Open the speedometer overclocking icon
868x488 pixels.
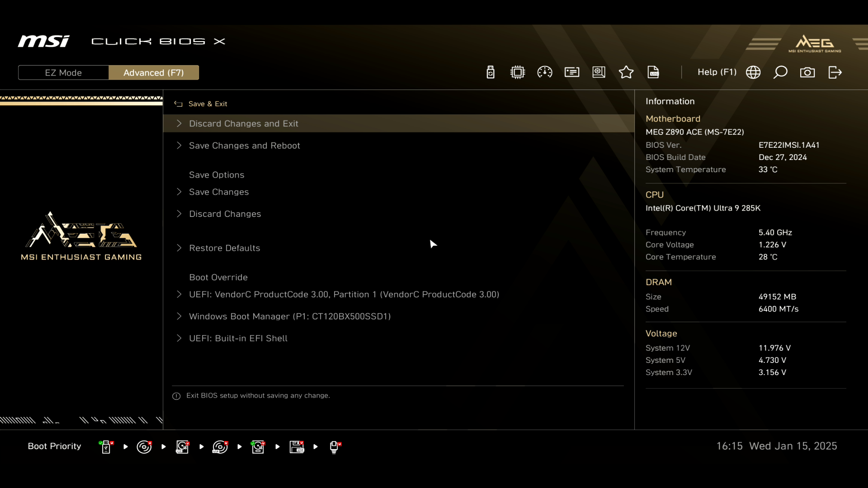[x=545, y=72]
